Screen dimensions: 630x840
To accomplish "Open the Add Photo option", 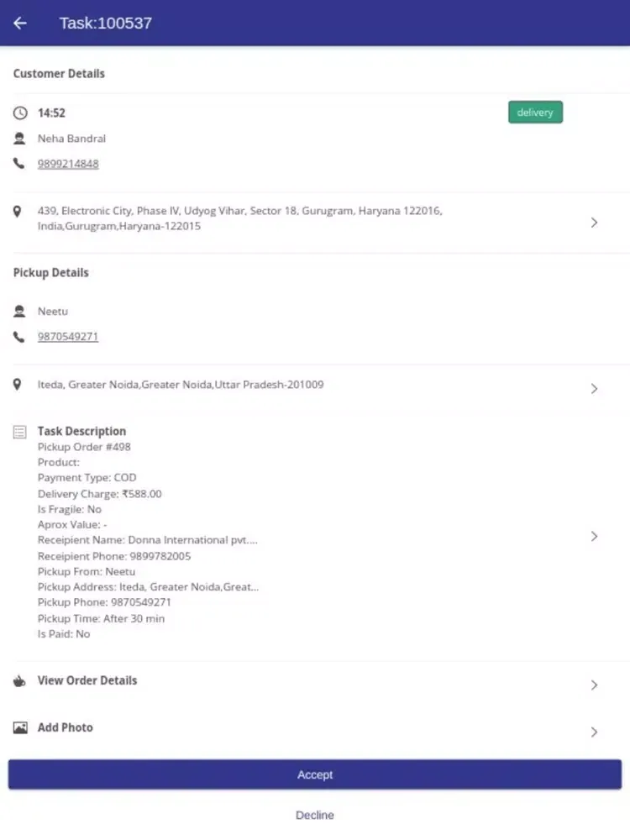I will pos(66,727).
